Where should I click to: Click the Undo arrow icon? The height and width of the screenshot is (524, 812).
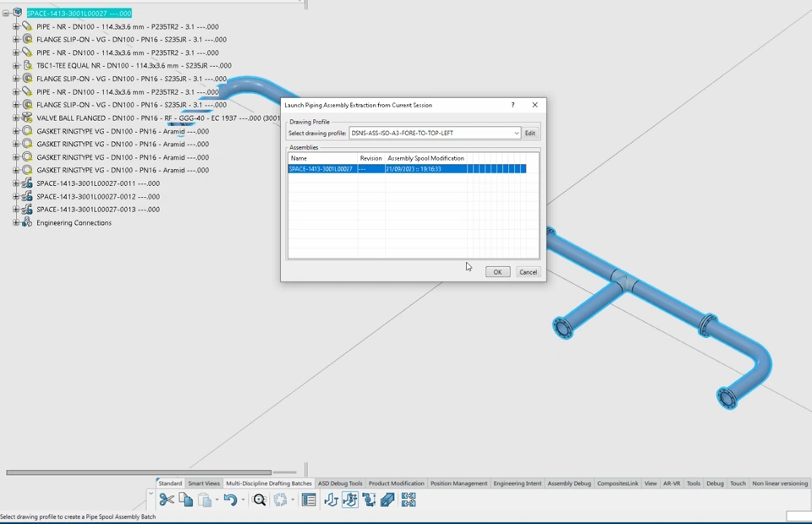[x=230, y=499]
